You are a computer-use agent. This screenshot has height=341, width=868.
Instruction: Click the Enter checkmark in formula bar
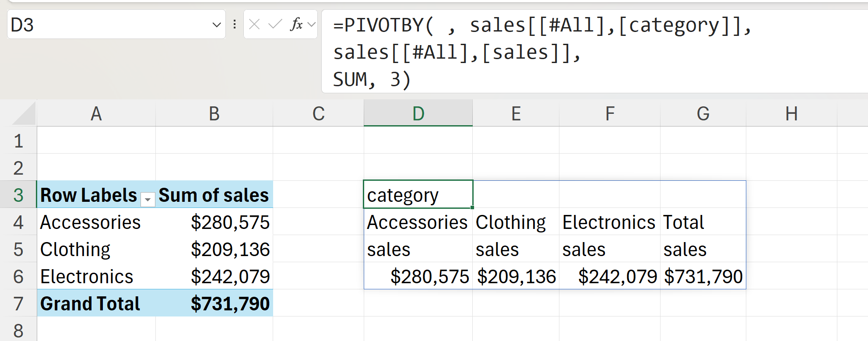click(275, 25)
